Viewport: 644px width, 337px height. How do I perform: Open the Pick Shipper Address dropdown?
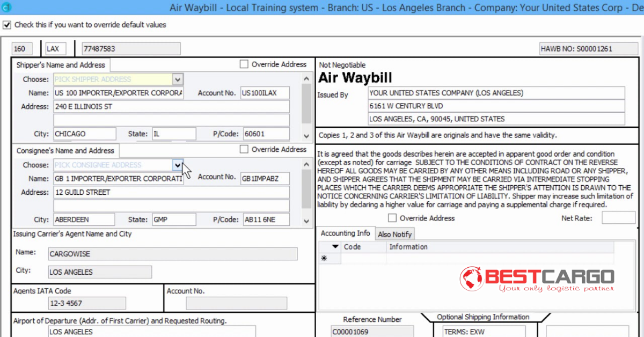pyautogui.click(x=178, y=79)
